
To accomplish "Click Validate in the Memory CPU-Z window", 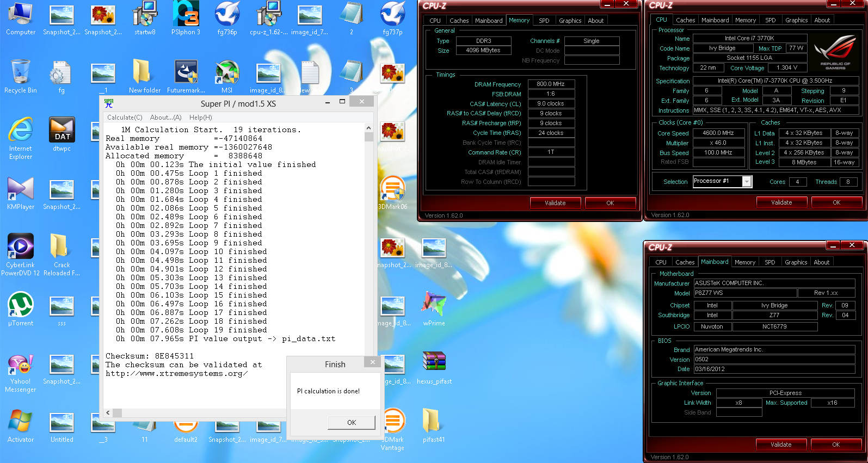I will pyautogui.click(x=555, y=203).
